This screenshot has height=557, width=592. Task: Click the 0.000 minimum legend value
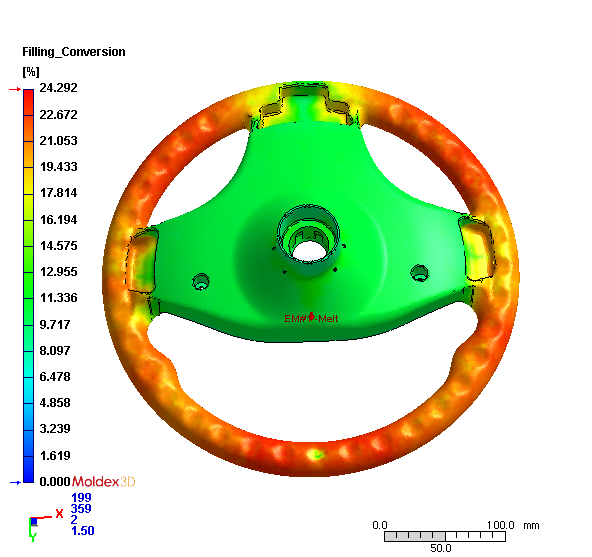pyautogui.click(x=55, y=481)
